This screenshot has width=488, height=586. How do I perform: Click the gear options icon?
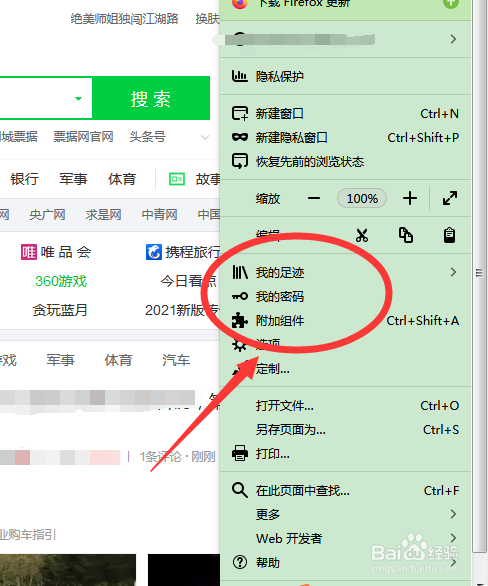coord(239,345)
